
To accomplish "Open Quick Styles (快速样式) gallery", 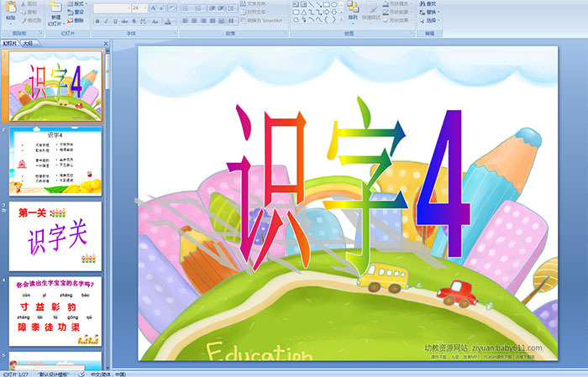I will pos(371,12).
